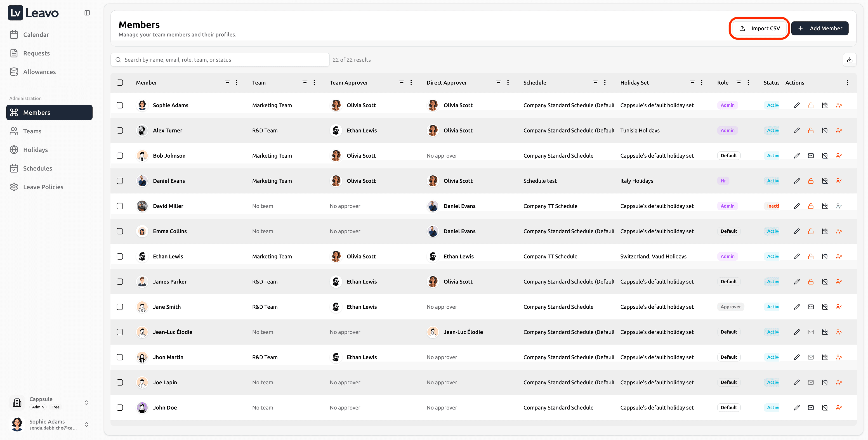Image resolution: width=868 pixels, height=440 pixels.
Task: Focus the member search input field
Action: tap(222, 60)
